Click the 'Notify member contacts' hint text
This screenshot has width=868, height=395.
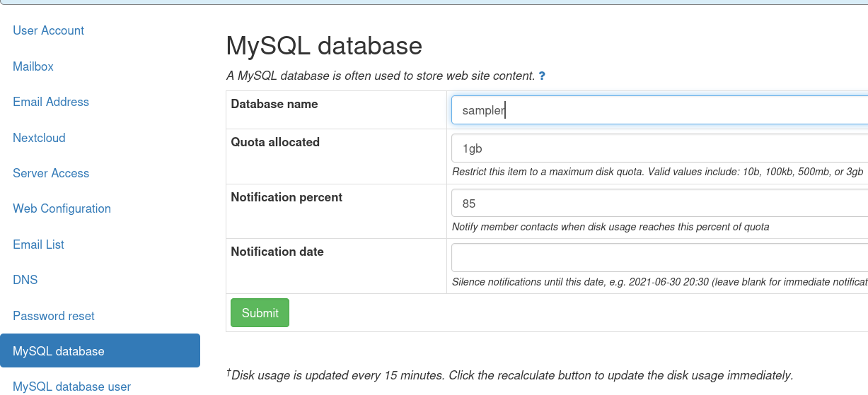611,227
